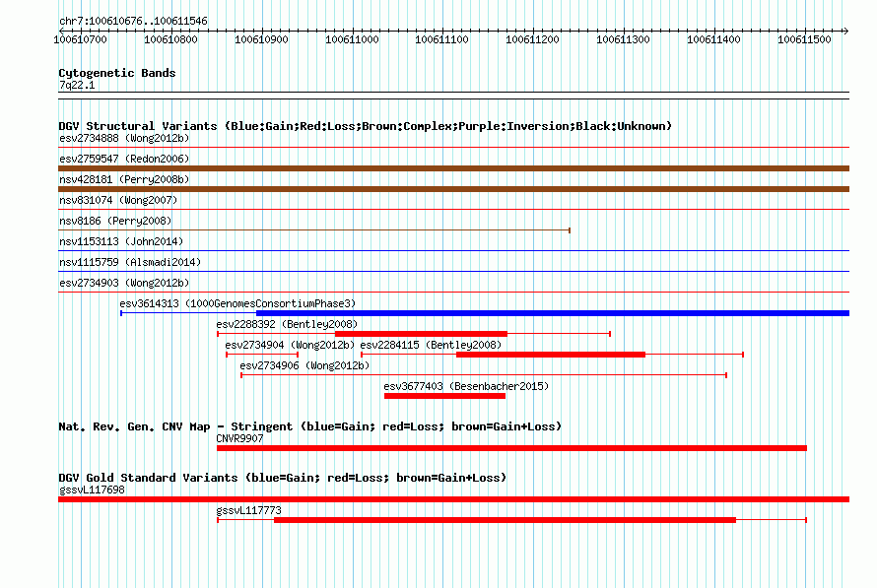The width and height of the screenshot is (877, 588).
Task: Click ruler position 100611300
Action: pyautogui.click(x=623, y=39)
